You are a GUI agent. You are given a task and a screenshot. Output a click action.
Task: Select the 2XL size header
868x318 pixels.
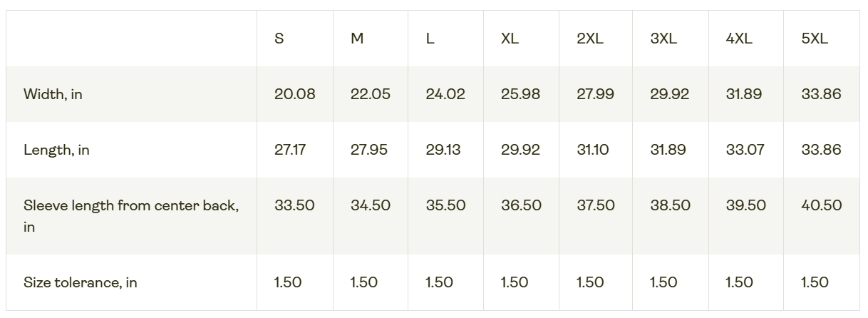pyautogui.click(x=590, y=39)
